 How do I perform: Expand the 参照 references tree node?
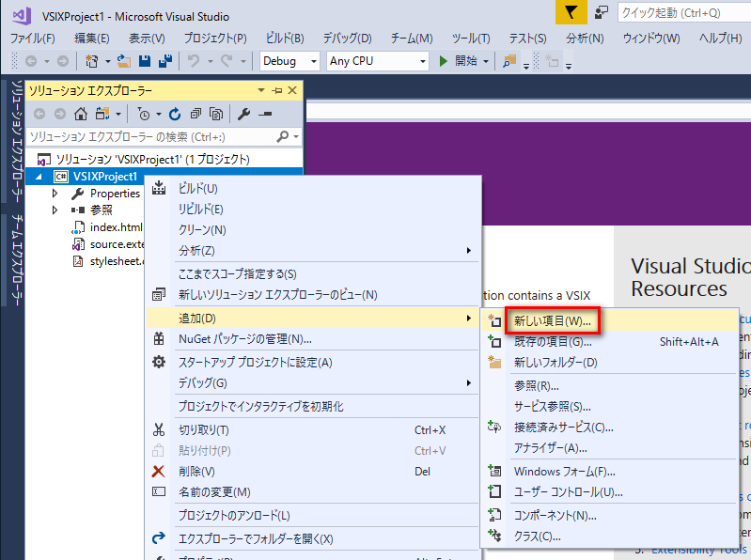pos(55,210)
